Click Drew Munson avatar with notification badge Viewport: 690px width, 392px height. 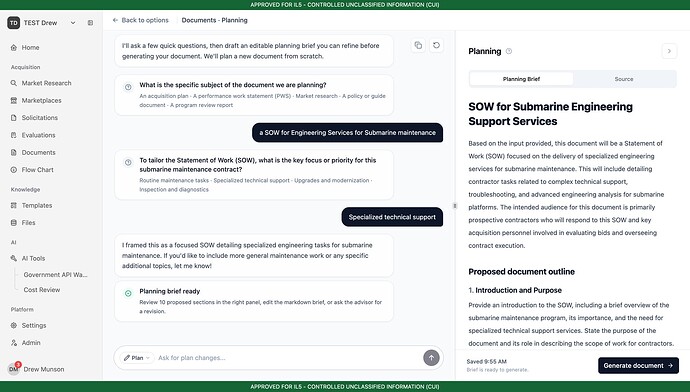point(14,369)
